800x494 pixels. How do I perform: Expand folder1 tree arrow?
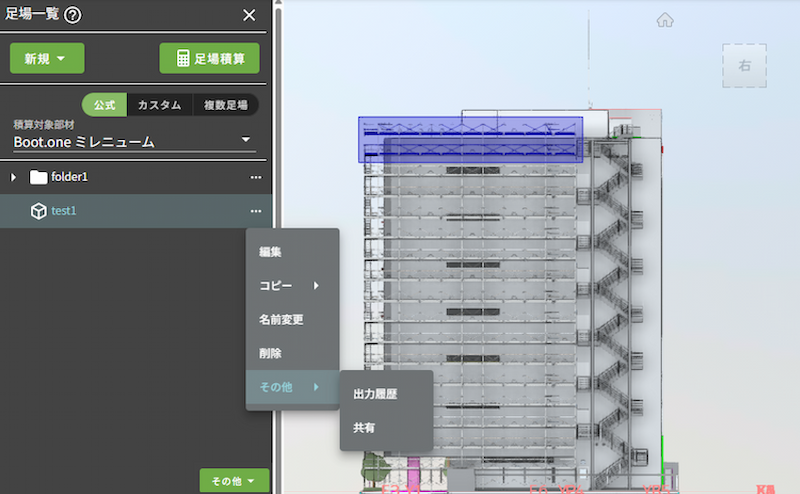[x=14, y=177]
